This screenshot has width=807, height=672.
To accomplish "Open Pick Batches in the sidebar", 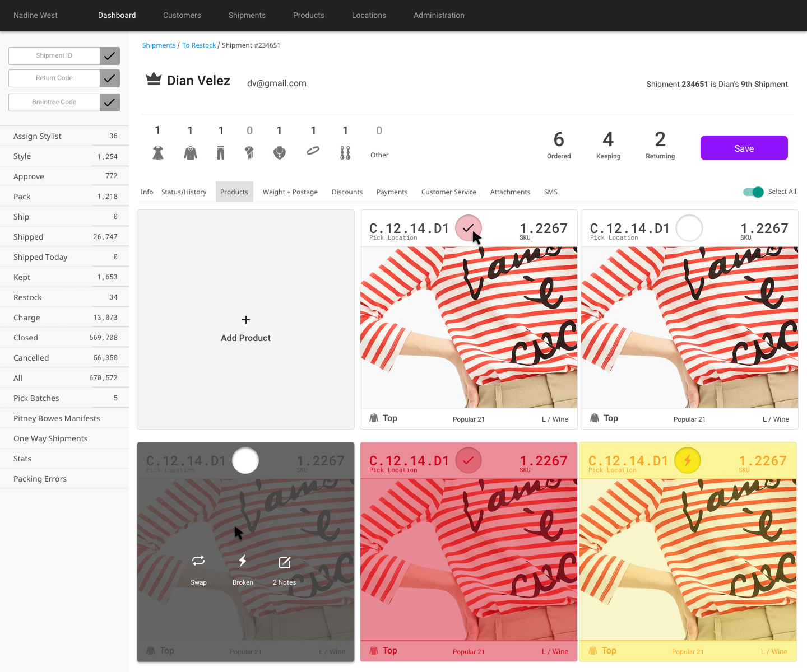I will click(64, 398).
